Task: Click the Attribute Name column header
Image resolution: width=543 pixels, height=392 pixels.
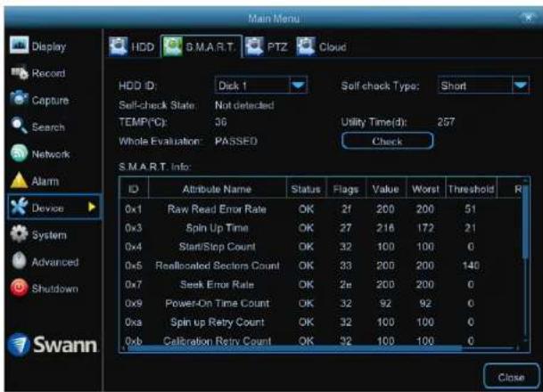Action: click(218, 189)
